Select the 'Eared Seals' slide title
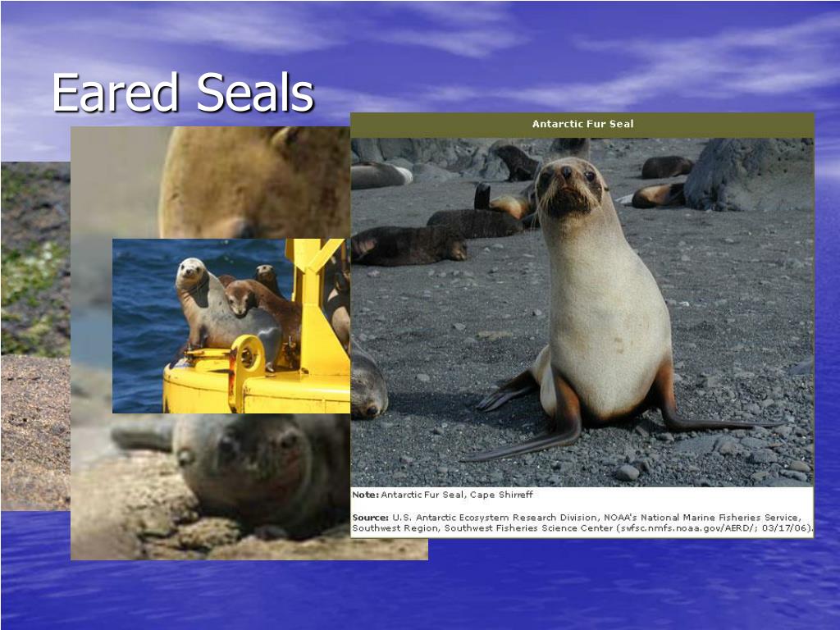Screen dimensions: 840x630 pyautogui.click(x=183, y=93)
